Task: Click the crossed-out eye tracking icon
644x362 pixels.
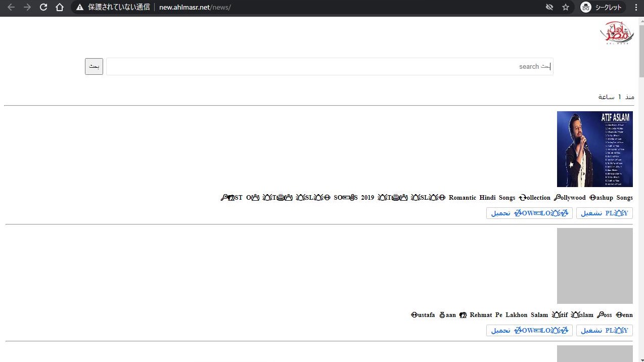Action: [549, 7]
